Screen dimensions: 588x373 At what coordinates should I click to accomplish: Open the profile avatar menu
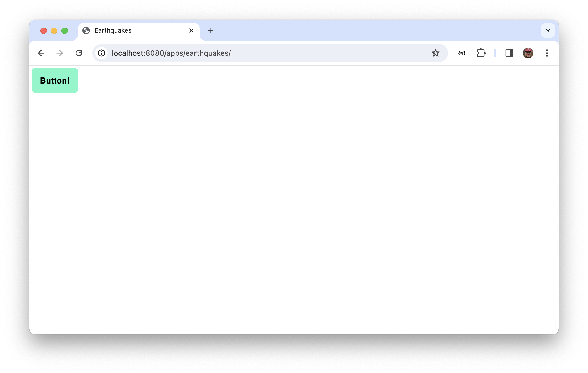[x=528, y=53]
